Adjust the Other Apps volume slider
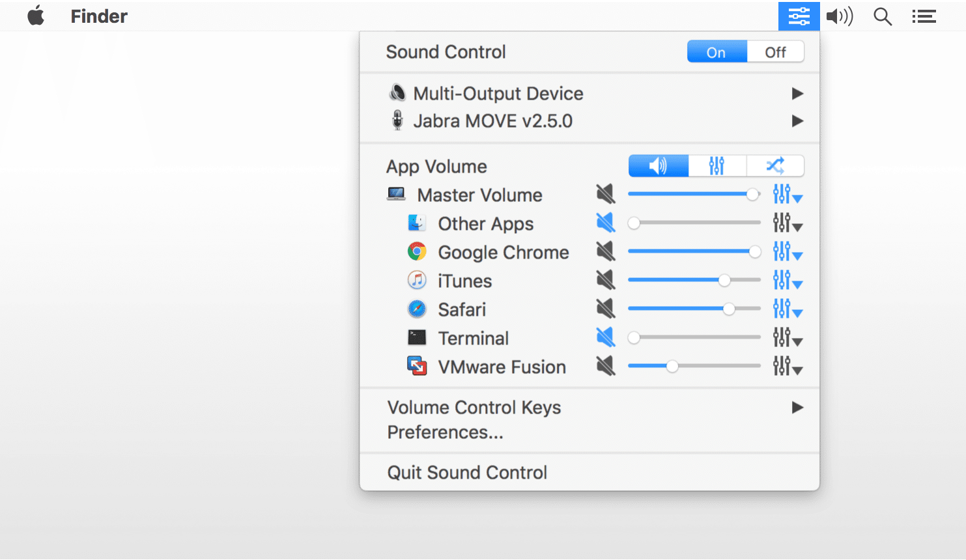The image size is (966, 560). coord(694,223)
